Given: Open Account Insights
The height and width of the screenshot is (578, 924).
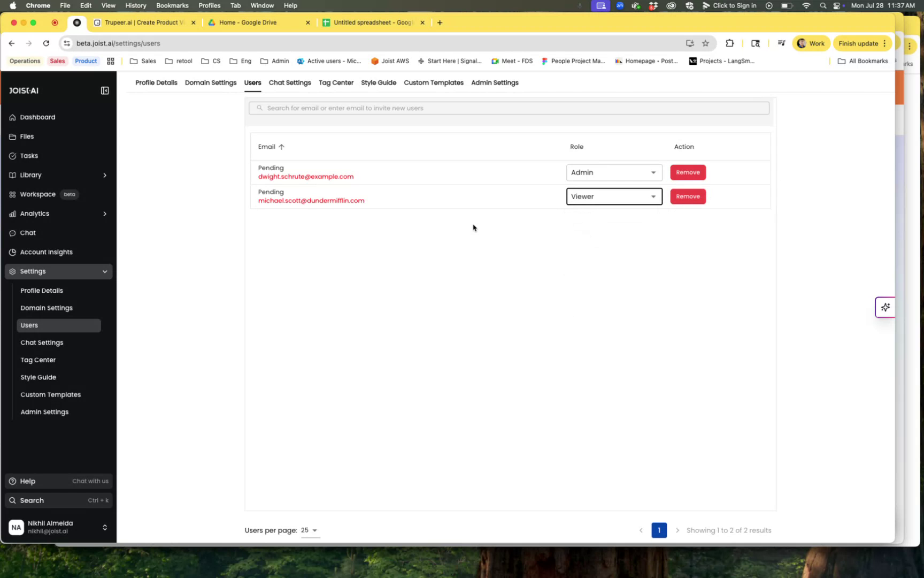Looking at the screenshot, I should 46,252.
